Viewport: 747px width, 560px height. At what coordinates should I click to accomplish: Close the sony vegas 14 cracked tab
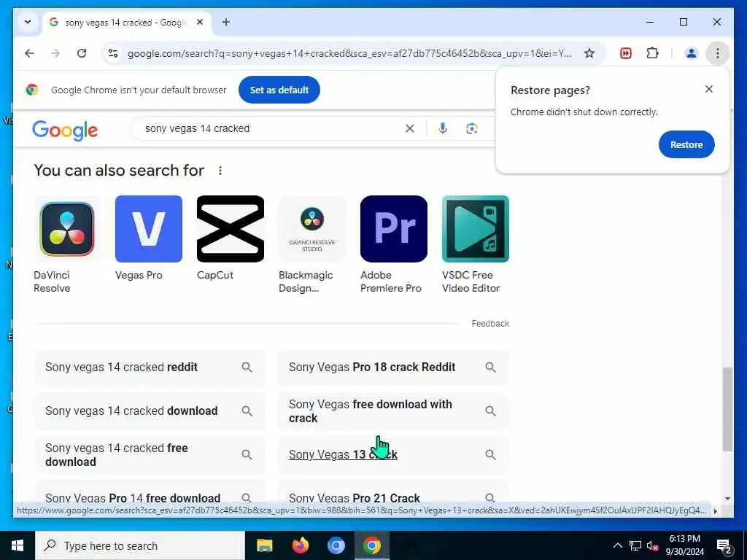pyautogui.click(x=200, y=22)
